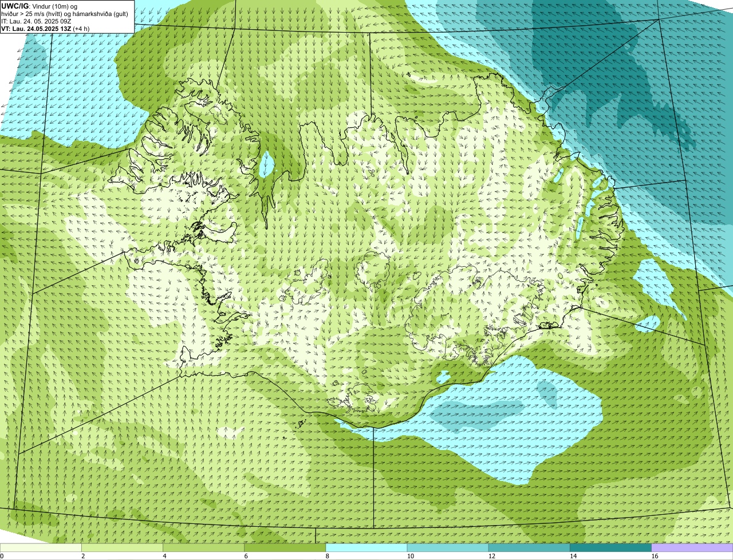Click the 'VT: Lau. 24.05.2025 13Z (+4 h)' line
The height and width of the screenshot is (560, 733).
tap(45, 29)
